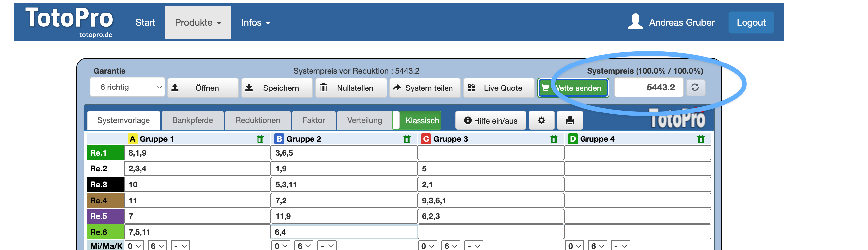Open the Faktor tab
Viewport: 868px width, 250px height.
314,120
